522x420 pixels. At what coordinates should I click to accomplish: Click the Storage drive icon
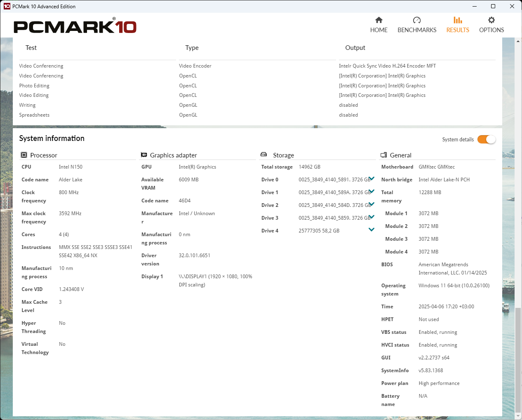coord(264,155)
